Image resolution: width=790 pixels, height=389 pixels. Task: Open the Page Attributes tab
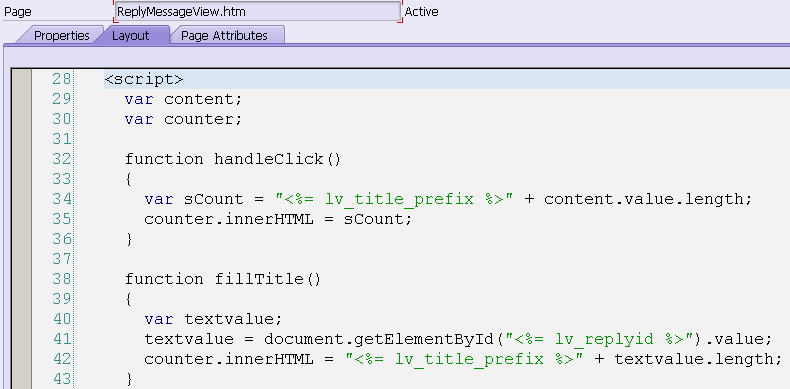pos(224,36)
